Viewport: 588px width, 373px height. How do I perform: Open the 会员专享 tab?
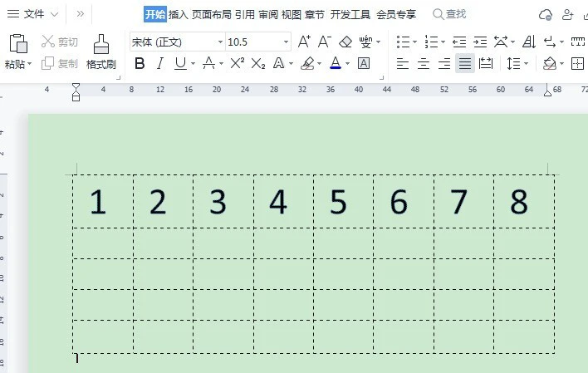(x=396, y=15)
